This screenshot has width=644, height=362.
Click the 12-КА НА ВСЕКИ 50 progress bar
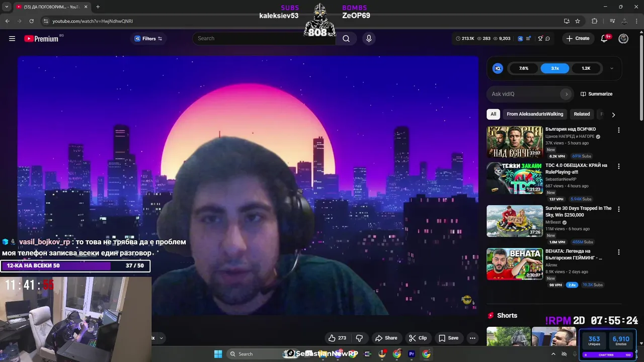click(75, 265)
